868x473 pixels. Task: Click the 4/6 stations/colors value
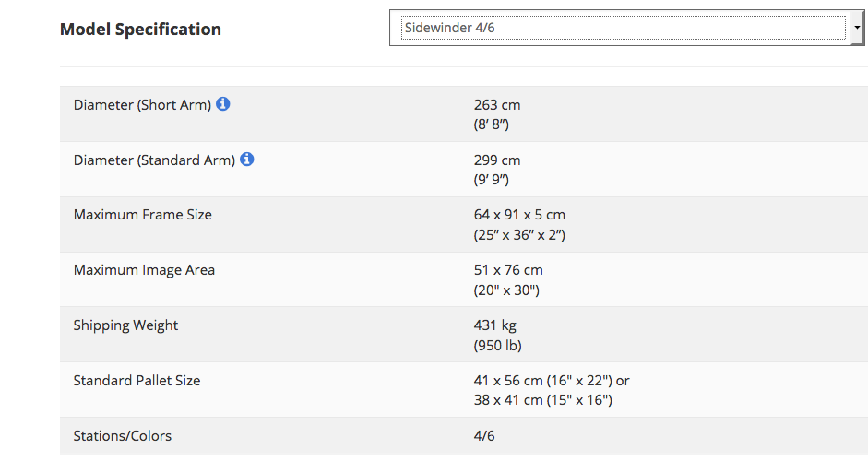tap(484, 436)
